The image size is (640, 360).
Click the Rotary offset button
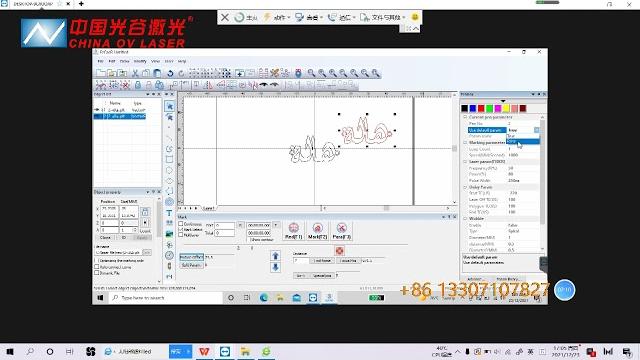[x=191, y=257]
